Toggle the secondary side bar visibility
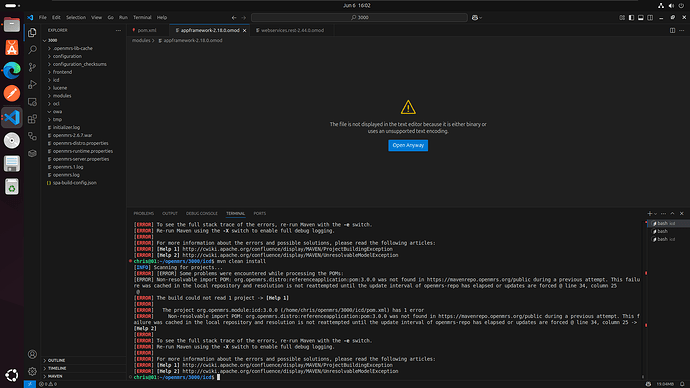 tap(650, 18)
